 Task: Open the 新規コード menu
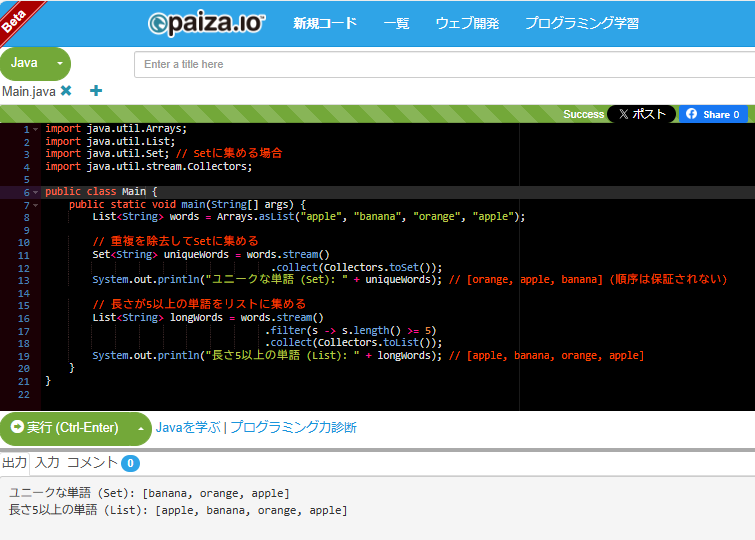click(324, 23)
